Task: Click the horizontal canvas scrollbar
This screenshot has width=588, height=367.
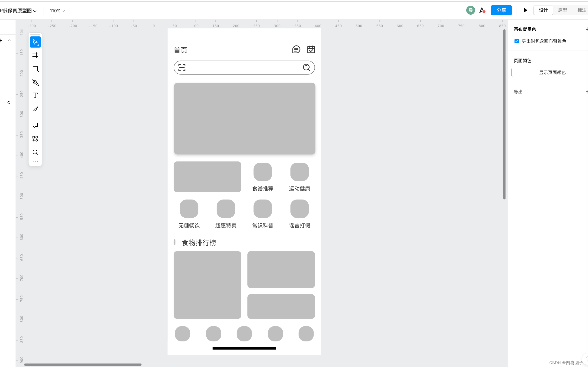Action: point(83,364)
